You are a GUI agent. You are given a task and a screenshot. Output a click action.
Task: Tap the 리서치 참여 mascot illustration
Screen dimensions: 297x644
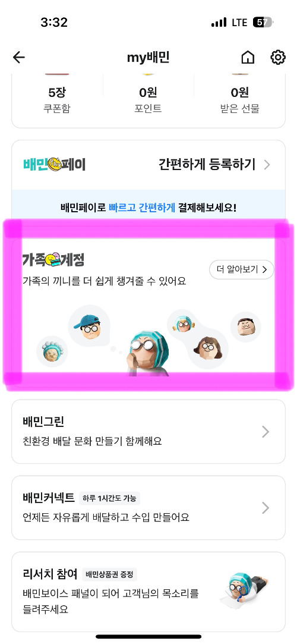[x=246, y=590]
